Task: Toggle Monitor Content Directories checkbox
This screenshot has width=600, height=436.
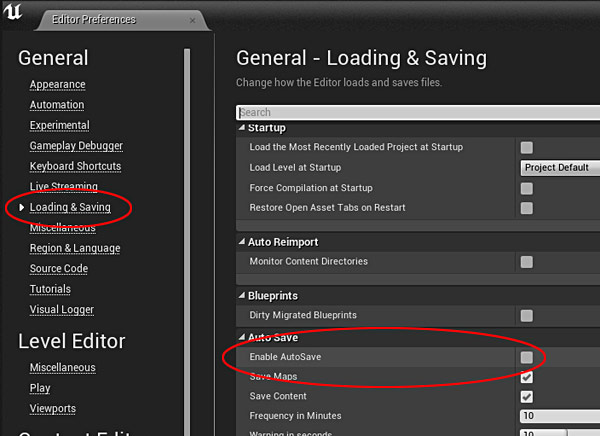Action: pyautogui.click(x=527, y=262)
